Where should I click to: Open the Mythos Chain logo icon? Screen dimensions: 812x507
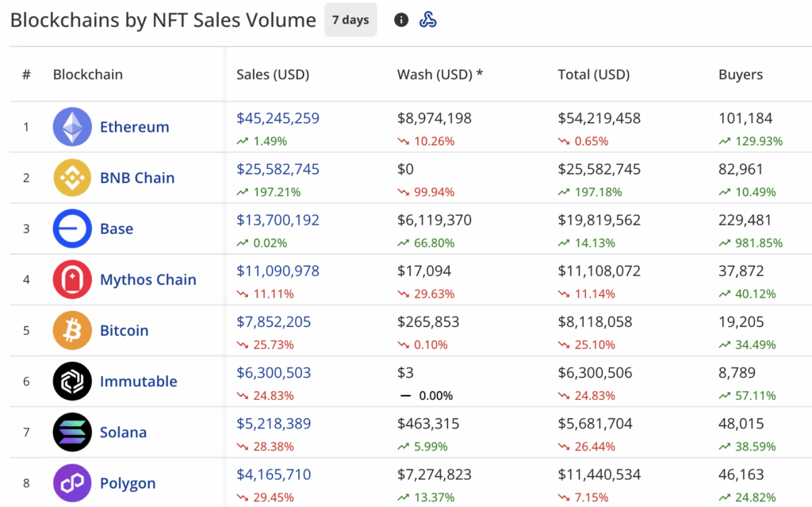click(72, 279)
